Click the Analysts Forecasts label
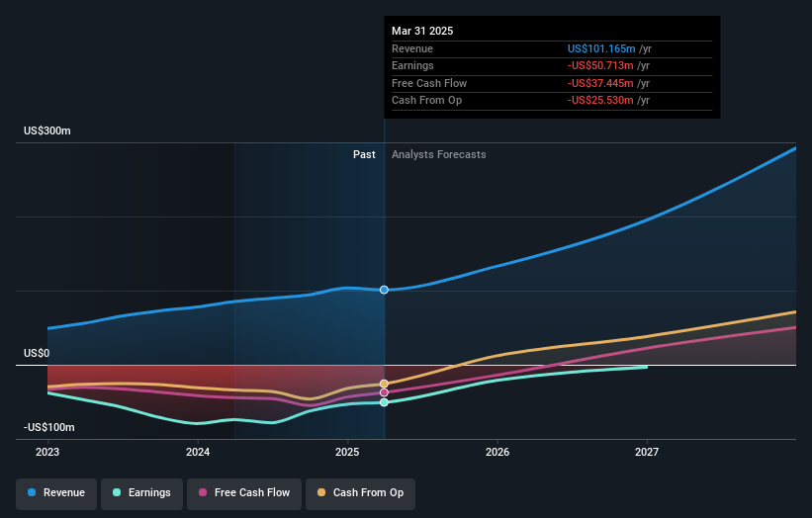This screenshot has width=812, height=518. pos(438,155)
